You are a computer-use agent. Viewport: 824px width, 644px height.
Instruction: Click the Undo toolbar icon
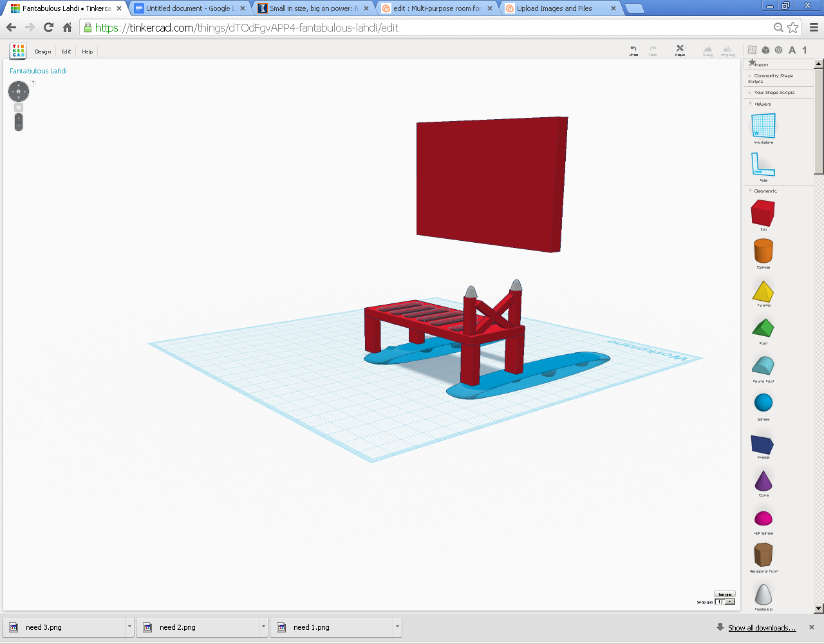(633, 50)
